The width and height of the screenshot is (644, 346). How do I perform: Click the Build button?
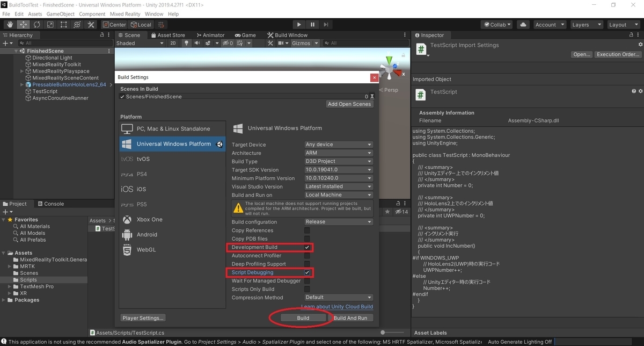pyautogui.click(x=303, y=318)
